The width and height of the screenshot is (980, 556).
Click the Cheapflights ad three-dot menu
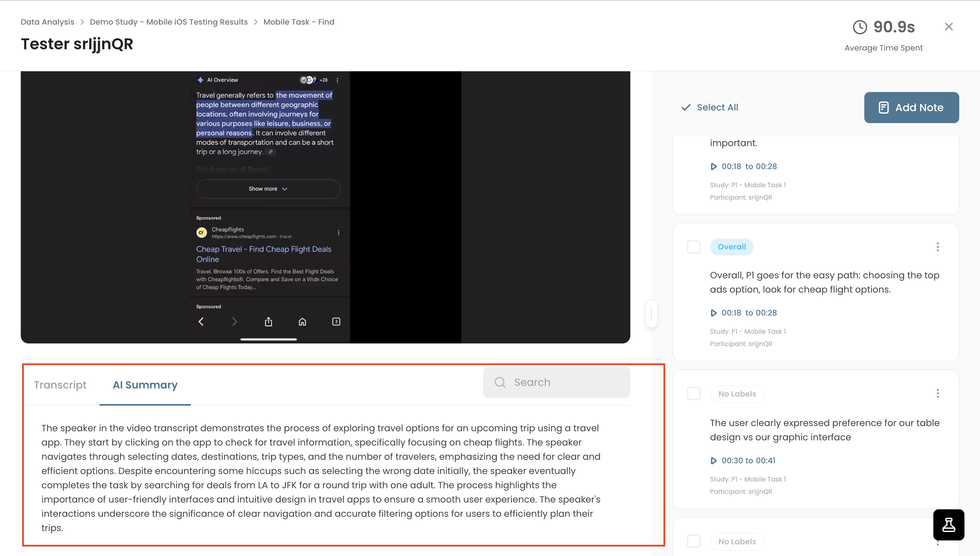[x=338, y=232]
